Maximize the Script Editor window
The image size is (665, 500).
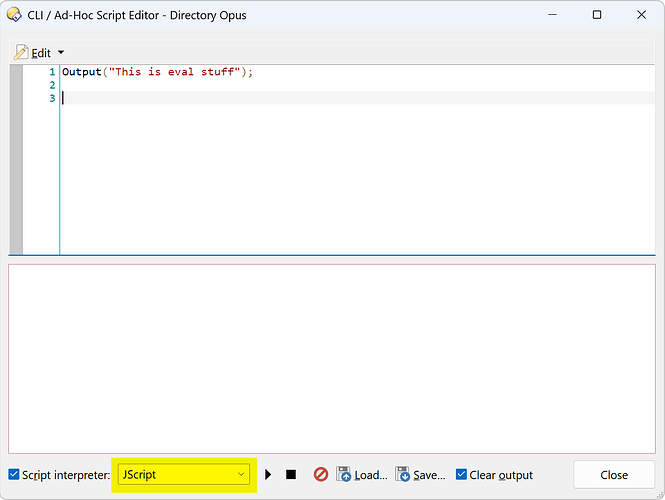pyautogui.click(x=597, y=14)
